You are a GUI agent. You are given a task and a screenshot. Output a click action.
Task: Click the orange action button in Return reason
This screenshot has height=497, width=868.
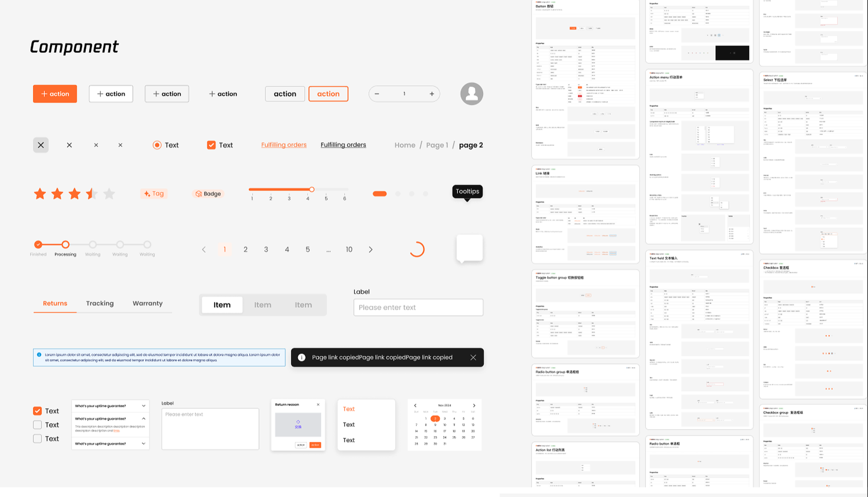(x=315, y=445)
